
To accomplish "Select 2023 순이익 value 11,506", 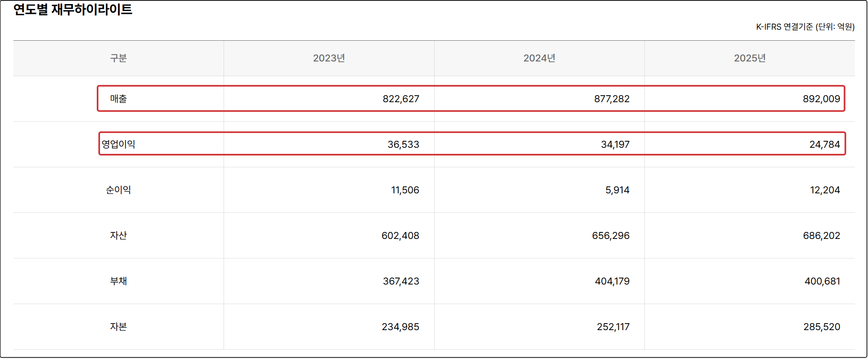I will point(405,190).
